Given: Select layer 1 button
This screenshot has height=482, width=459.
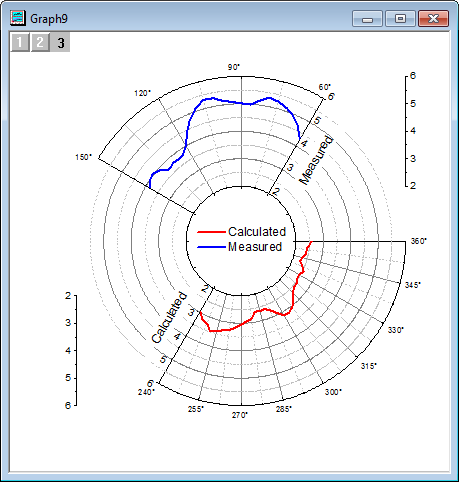Looking at the screenshot, I should coord(20,42).
